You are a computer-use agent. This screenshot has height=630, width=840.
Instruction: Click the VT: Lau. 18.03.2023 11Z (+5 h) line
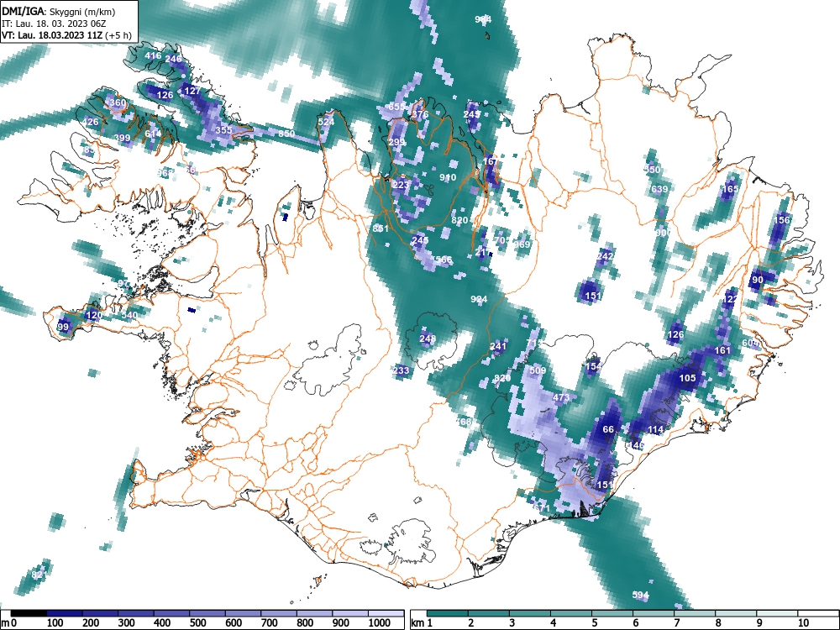click(x=66, y=35)
